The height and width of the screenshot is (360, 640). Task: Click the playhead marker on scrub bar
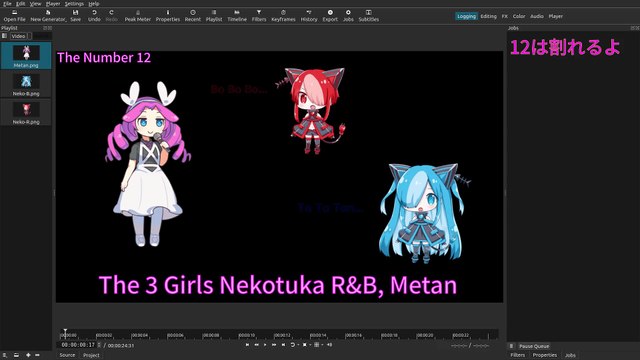coord(65,333)
